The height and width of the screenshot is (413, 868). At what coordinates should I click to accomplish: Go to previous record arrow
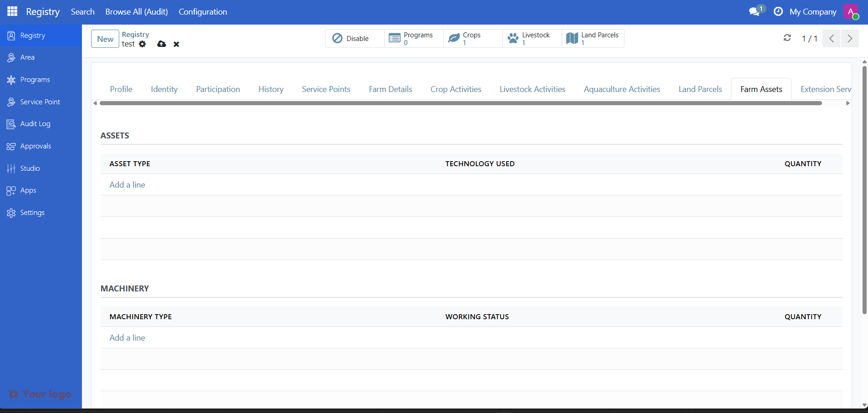coord(832,38)
